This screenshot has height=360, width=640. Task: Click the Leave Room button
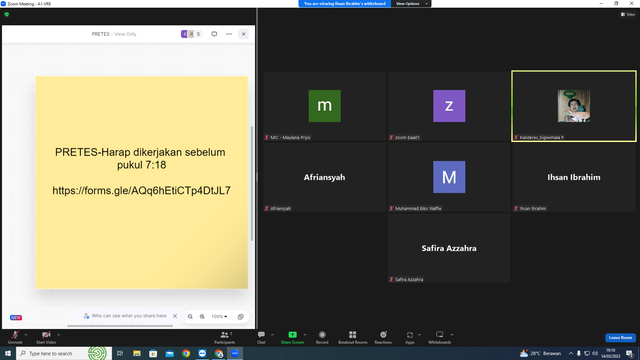[x=620, y=338]
